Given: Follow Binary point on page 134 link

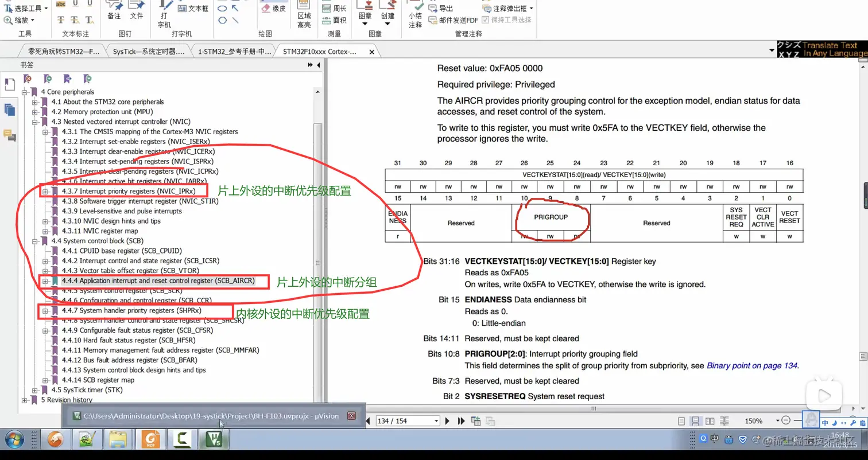Looking at the screenshot, I should pos(751,365).
